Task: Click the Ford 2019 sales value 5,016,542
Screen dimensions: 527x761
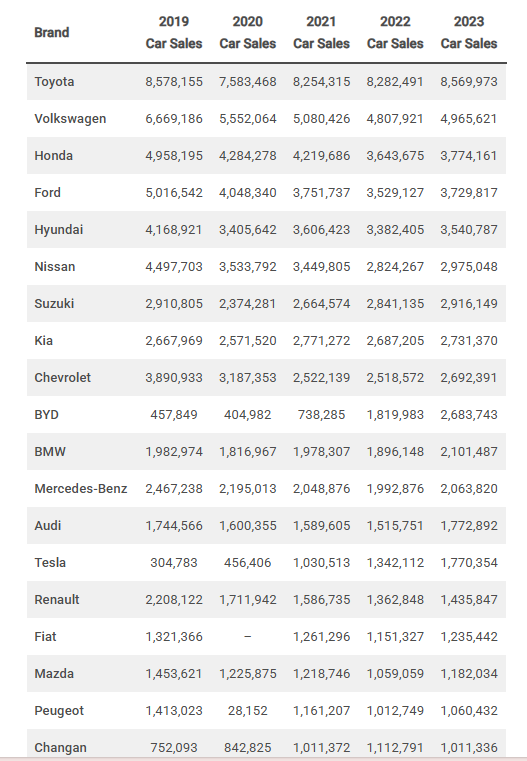Action: tap(174, 193)
